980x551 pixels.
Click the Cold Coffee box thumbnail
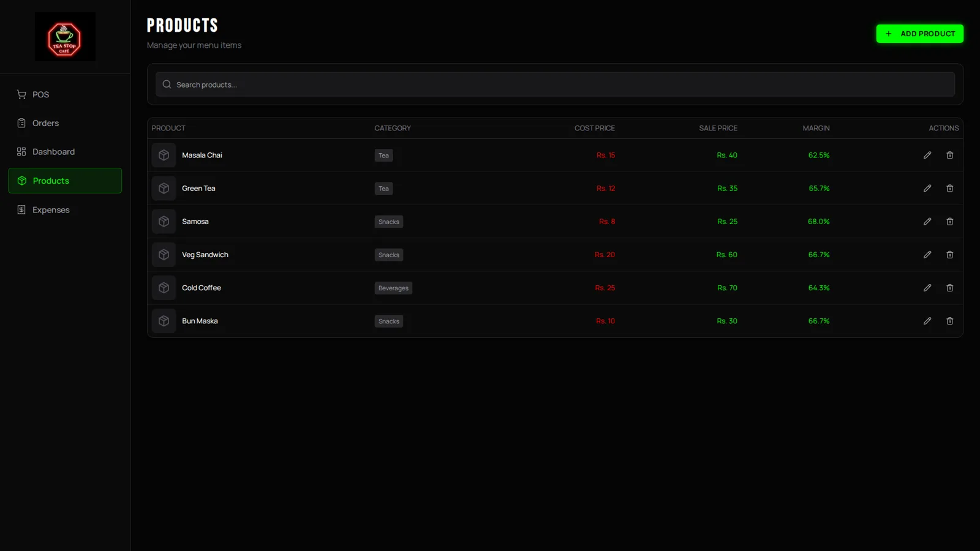(x=164, y=288)
